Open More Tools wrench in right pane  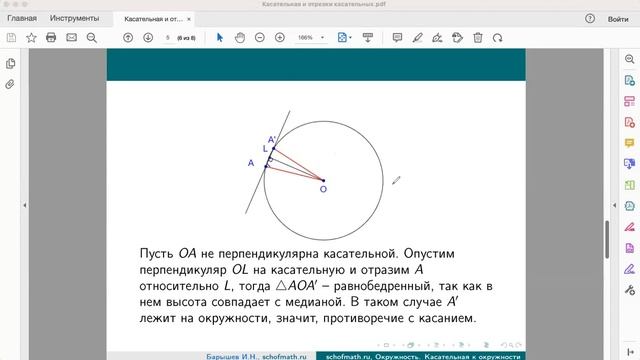tap(629, 290)
